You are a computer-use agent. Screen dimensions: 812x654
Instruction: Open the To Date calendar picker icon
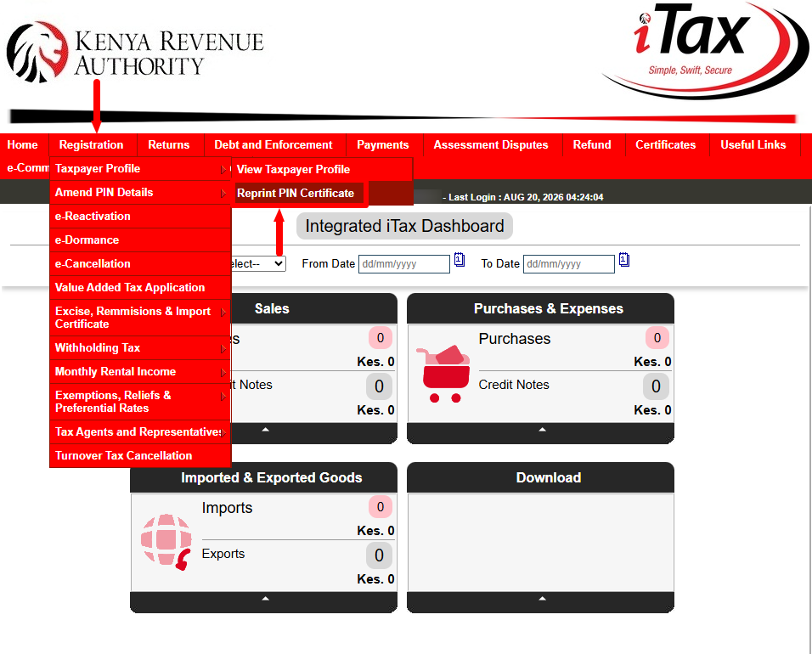(x=624, y=259)
